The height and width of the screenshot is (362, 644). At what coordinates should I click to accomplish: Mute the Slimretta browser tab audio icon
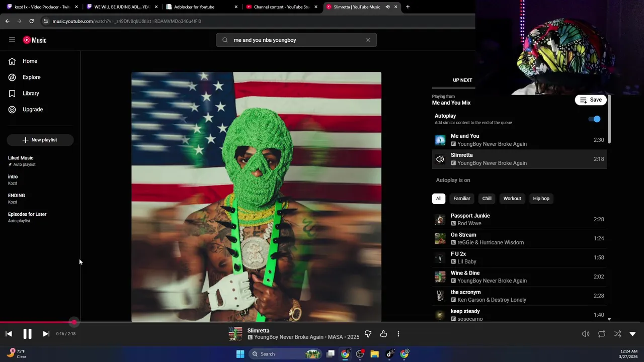coord(387,7)
